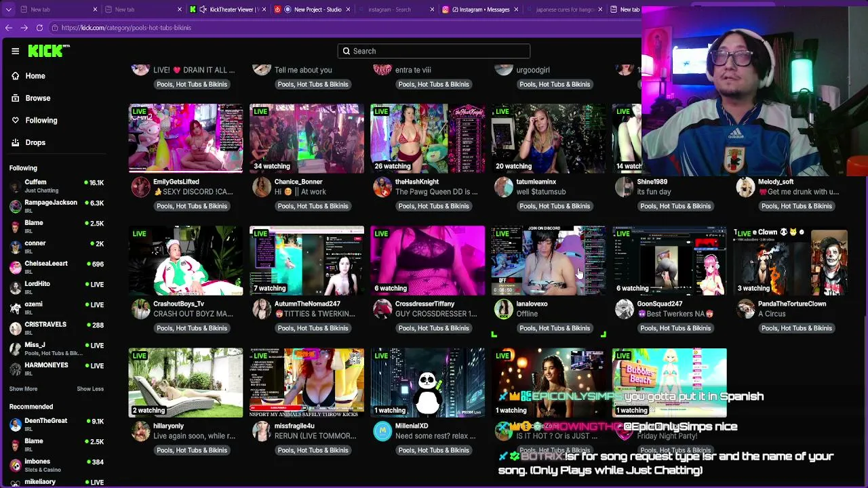Switch to the japanese cures tab

[x=565, y=9]
